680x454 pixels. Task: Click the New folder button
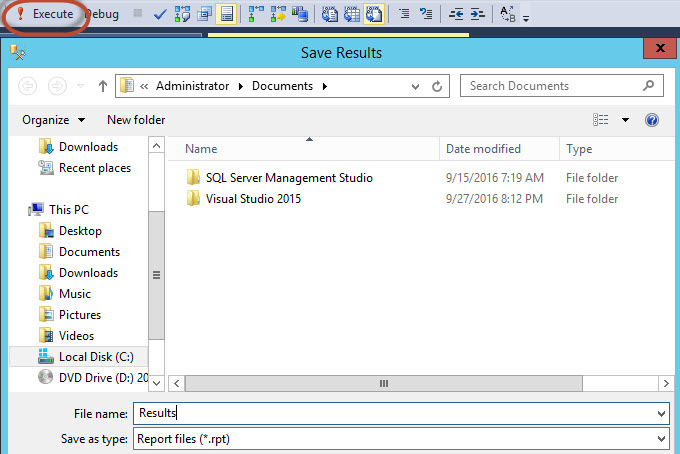click(x=136, y=120)
